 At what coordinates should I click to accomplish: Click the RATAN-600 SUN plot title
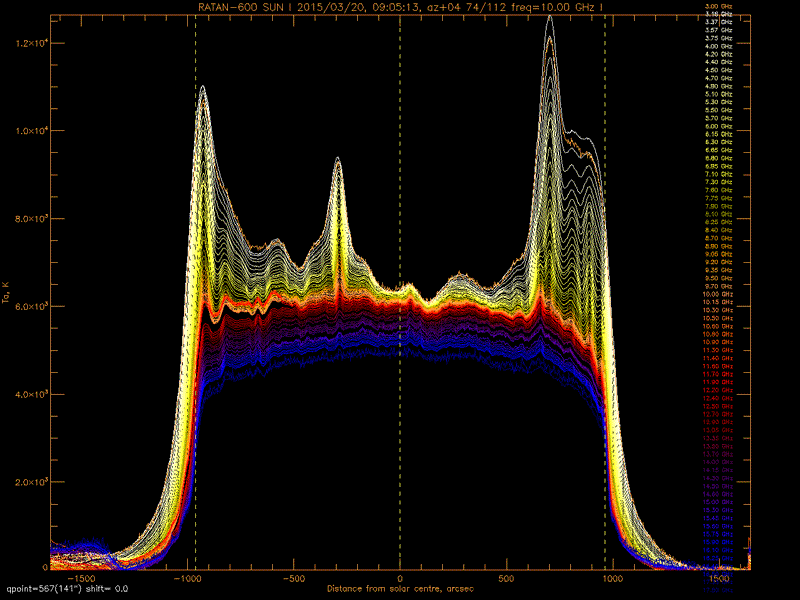tap(400, 7)
